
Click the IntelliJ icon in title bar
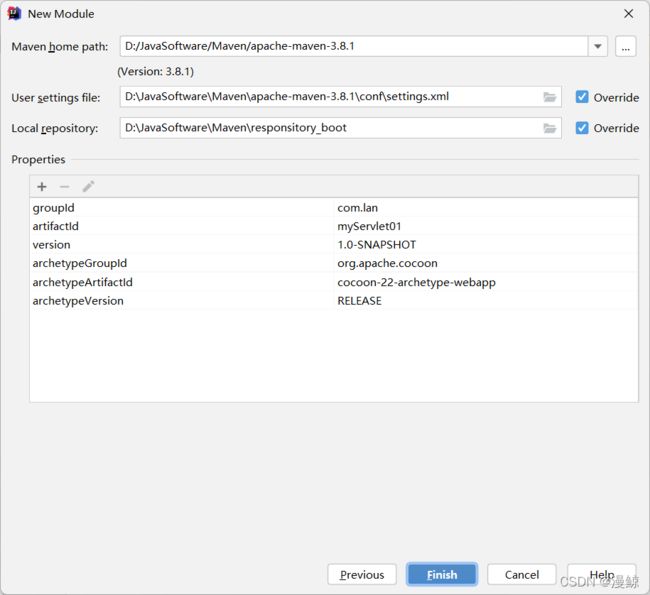15,13
